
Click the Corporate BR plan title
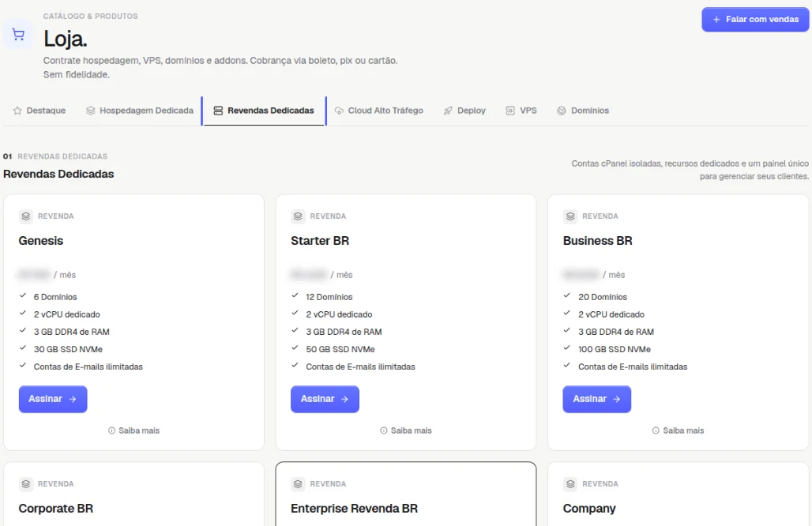click(56, 509)
